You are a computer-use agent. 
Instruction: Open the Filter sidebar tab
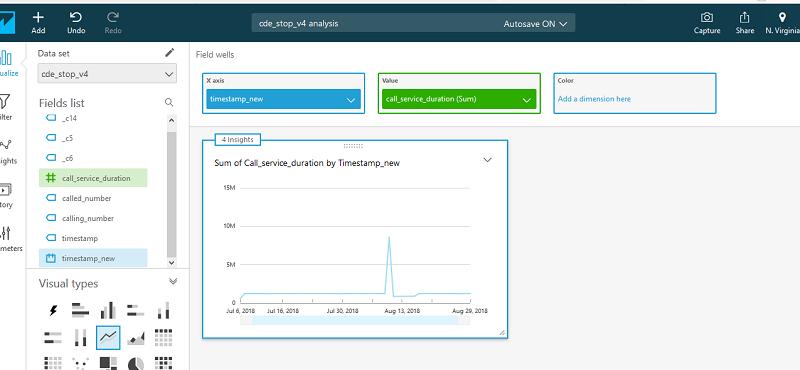coord(5,107)
